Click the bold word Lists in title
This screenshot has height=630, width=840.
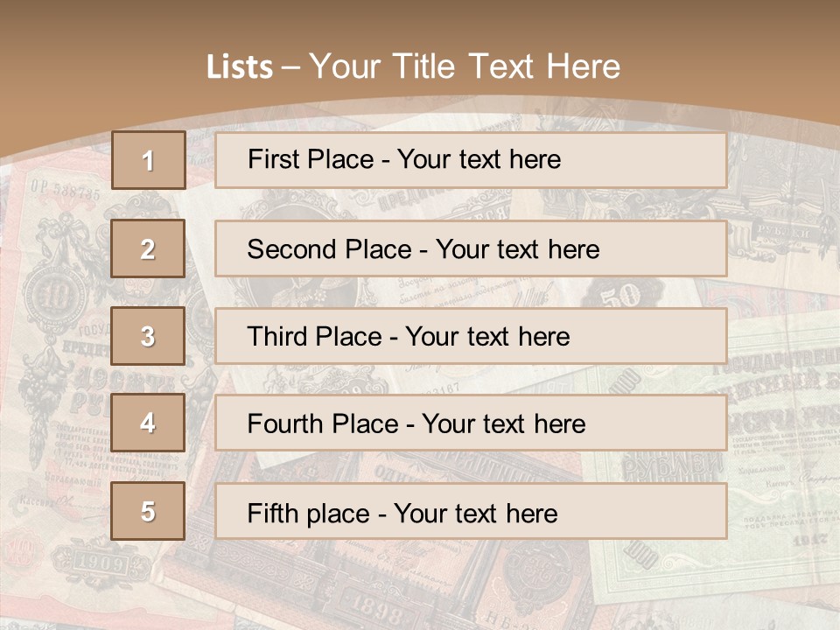[x=240, y=67]
